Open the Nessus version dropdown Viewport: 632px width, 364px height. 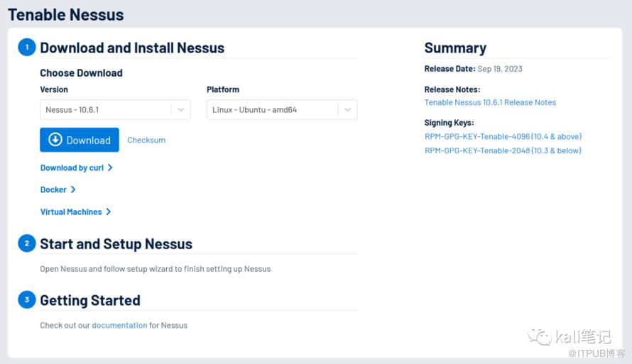181,110
